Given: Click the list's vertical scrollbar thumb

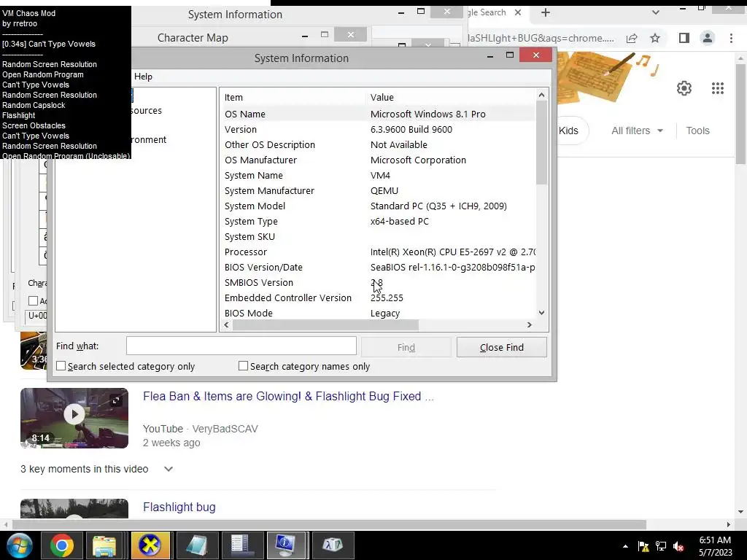Looking at the screenshot, I should coord(541,142).
